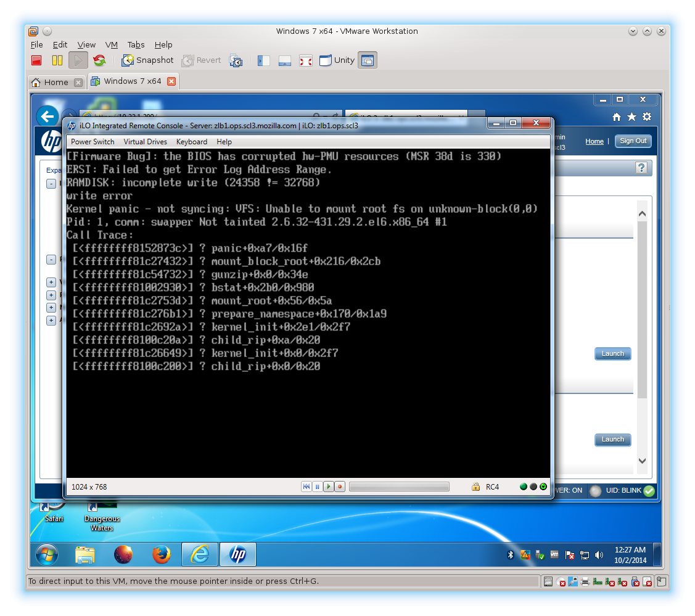
Task: Open the iLO Virtual Drives menu
Action: pyautogui.click(x=146, y=142)
